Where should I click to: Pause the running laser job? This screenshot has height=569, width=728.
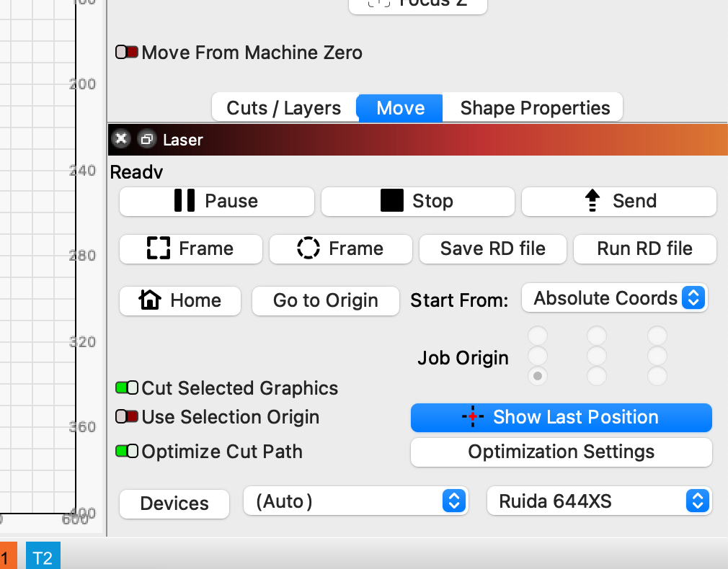click(x=216, y=201)
